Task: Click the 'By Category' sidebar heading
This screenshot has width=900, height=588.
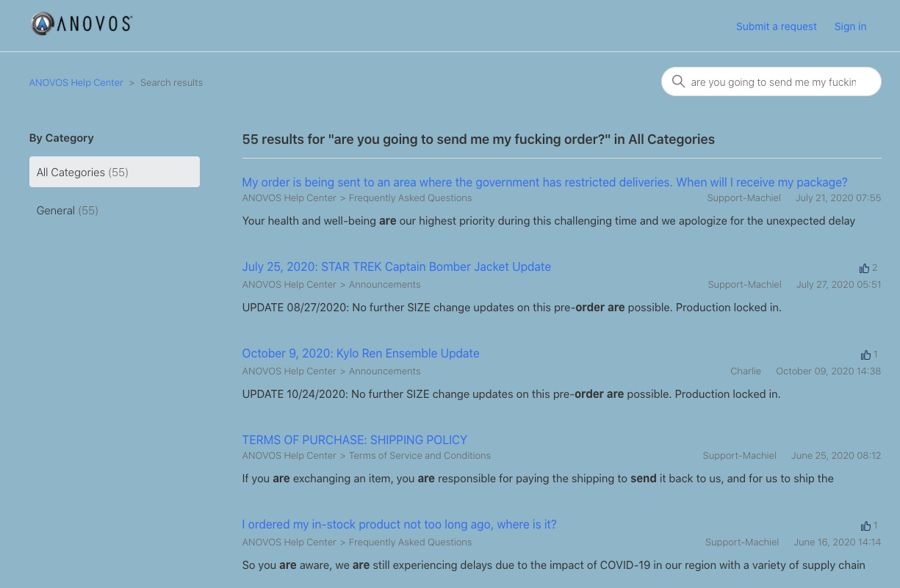Action: coord(62,138)
